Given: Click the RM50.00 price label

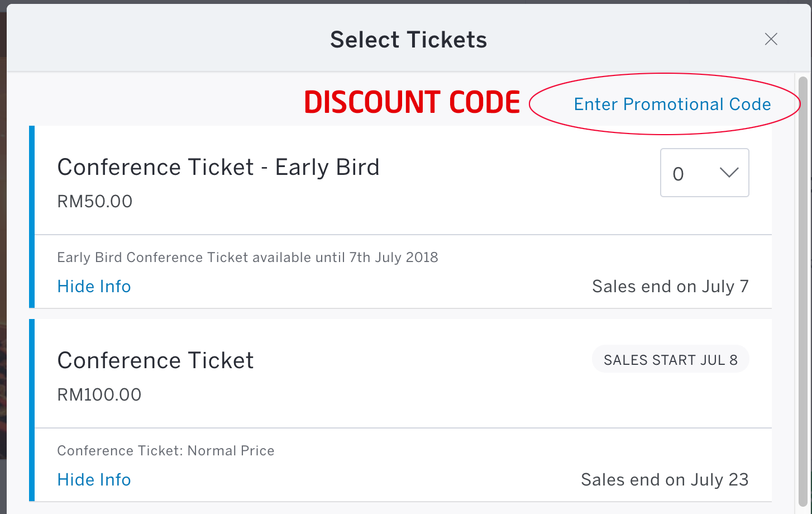Looking at the screenshot, I should tap(95, 201).
